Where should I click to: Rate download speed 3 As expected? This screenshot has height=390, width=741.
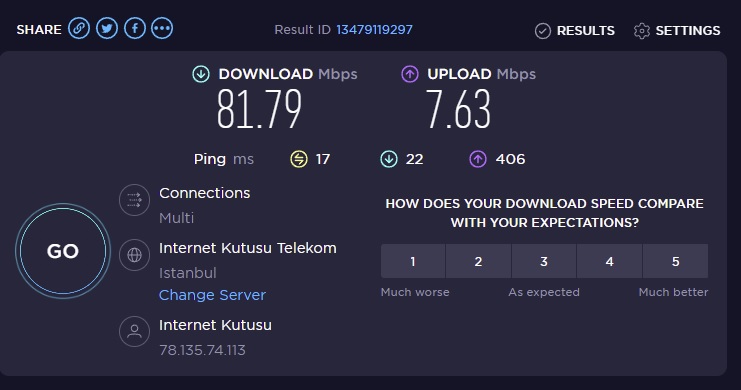click(544, 261)
